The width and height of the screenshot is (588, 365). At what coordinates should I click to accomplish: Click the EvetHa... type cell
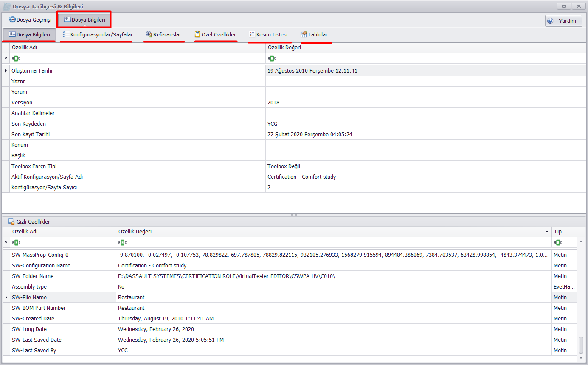tap(564, 287)
